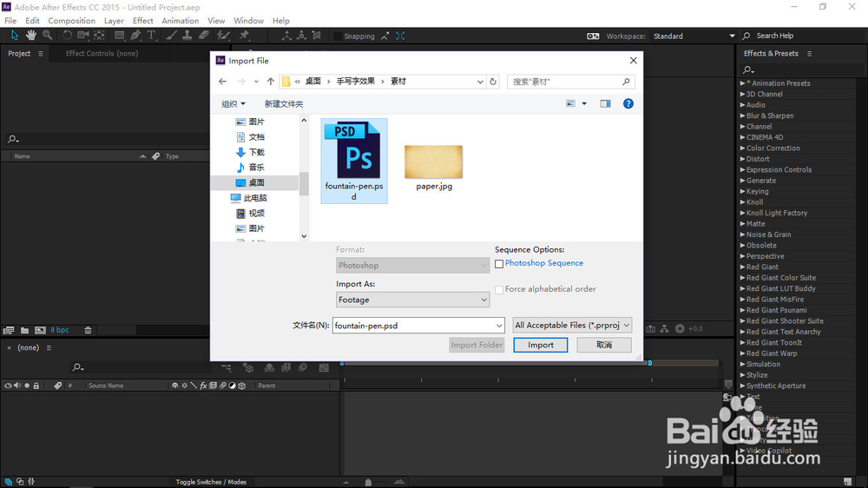Select the Type tool
868x488 pixels.
point(151,36)
